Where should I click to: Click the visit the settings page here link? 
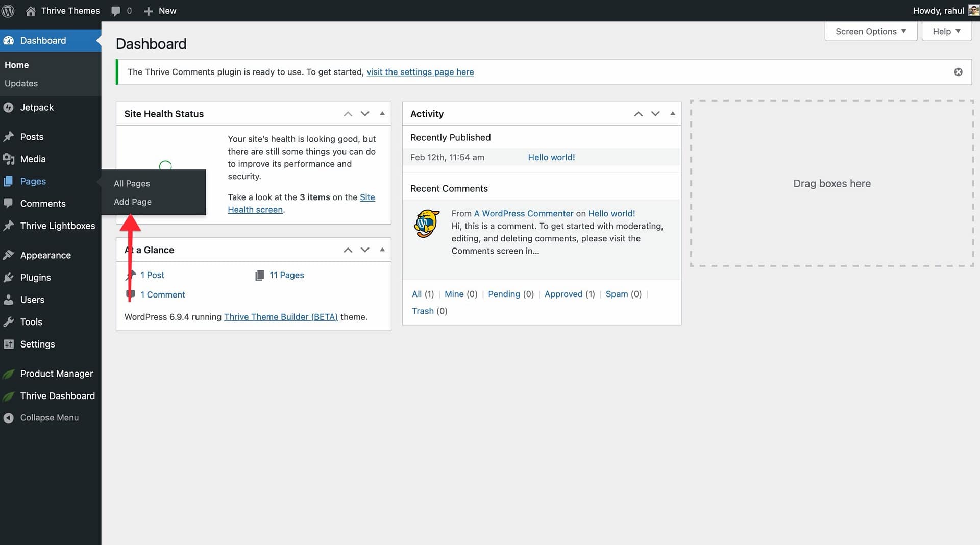pyautogui.click(x=420, y=72)
